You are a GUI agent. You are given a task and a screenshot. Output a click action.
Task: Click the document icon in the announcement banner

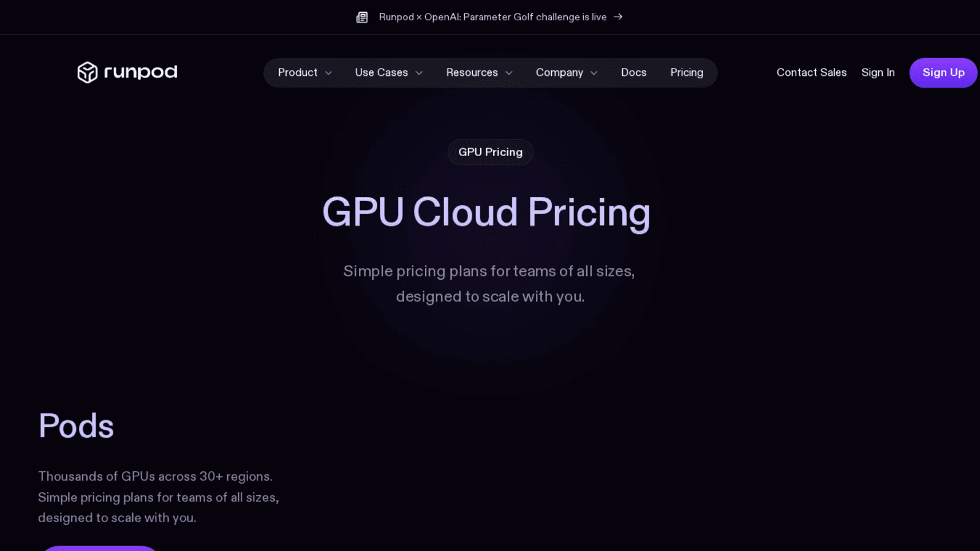coord(363,17)
